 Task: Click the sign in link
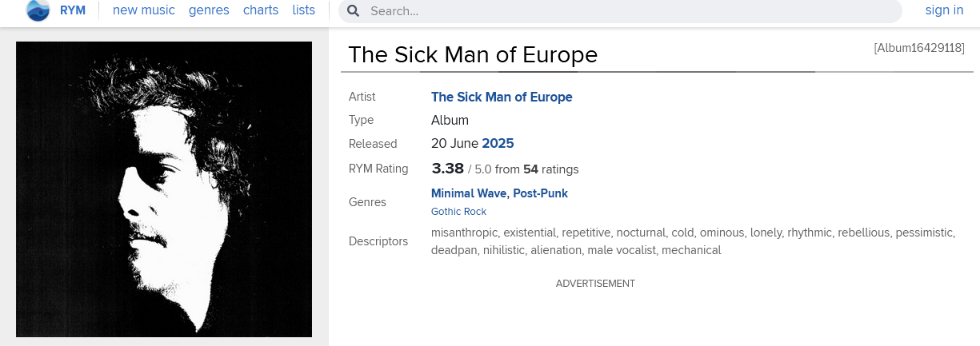(944, 10)
